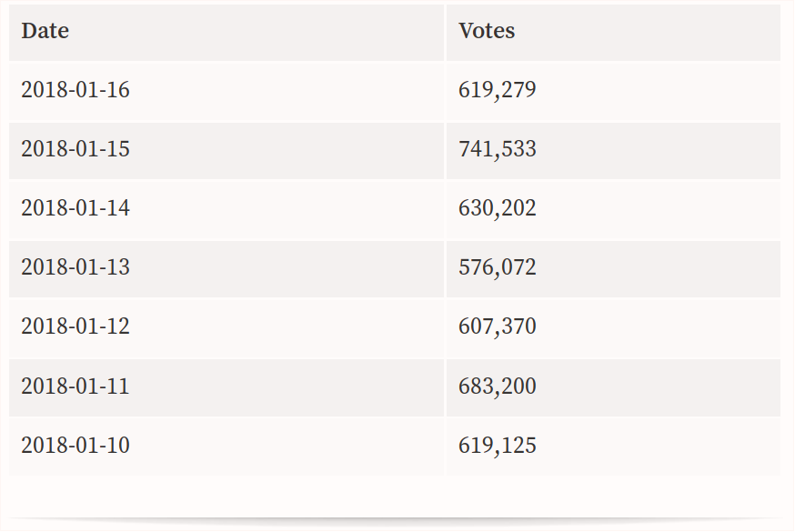Screen dimensions: 795x532
Task: Select the 619,125 votes cell
Action: [x=613, y=447]
